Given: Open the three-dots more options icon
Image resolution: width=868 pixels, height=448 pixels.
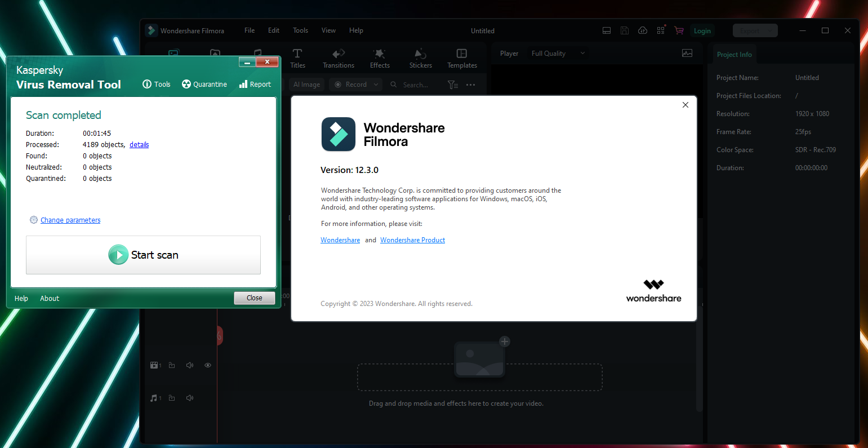Looking at the screenshot, I should [x=471, y=85].
